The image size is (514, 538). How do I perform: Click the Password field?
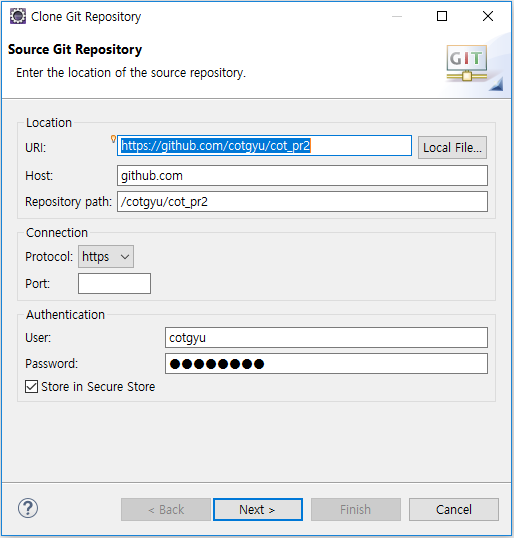click(x=326, y=364)
